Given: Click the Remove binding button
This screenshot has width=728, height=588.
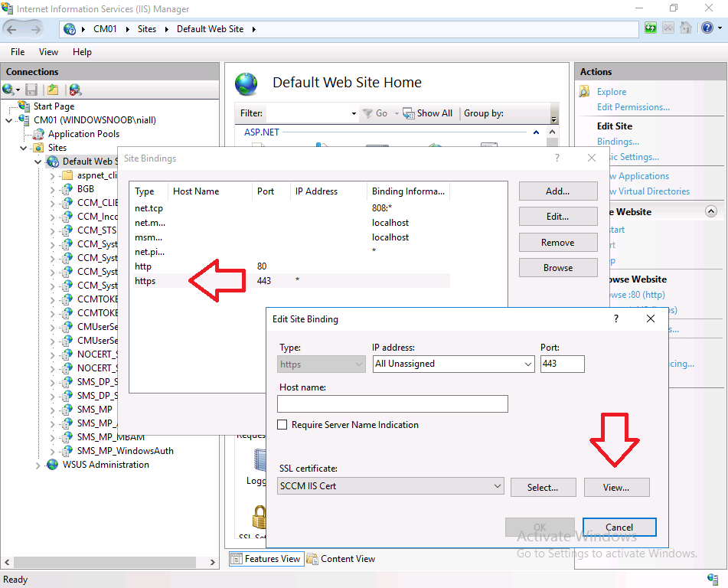Looking at the screenshot, I should click(x=557, y=243).
